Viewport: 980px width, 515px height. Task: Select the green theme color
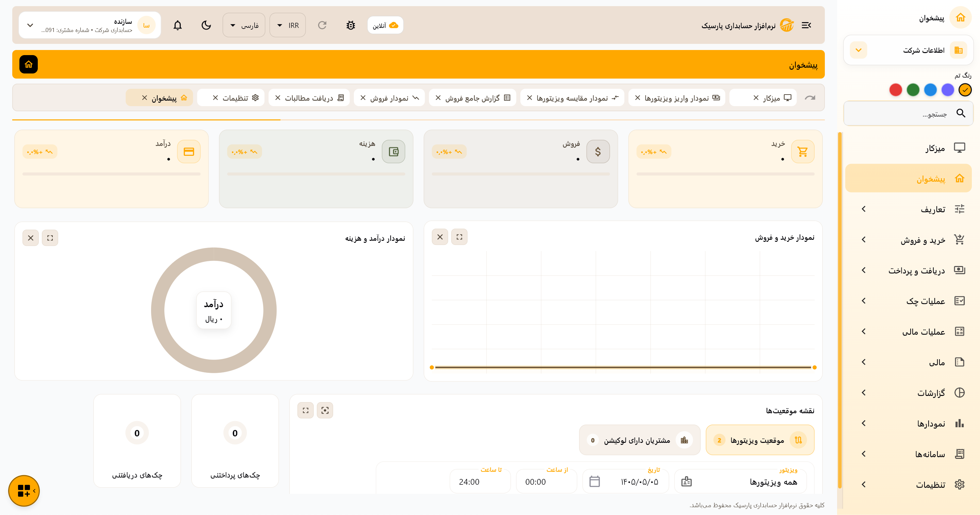pyautogui.click(x=913, y=90)
